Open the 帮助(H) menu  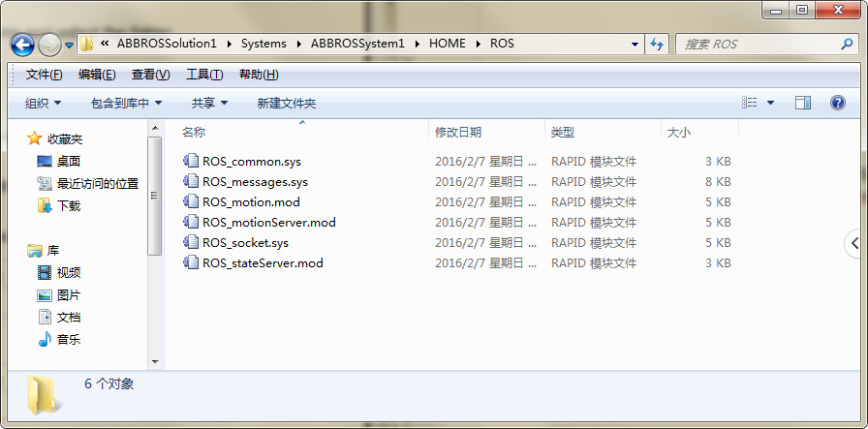click(259, 75)
